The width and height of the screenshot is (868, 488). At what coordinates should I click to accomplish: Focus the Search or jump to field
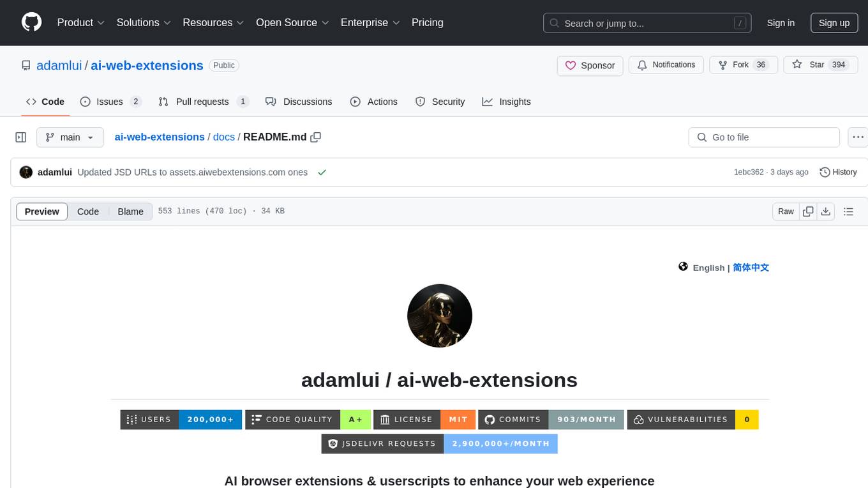[x=646, y=23]
